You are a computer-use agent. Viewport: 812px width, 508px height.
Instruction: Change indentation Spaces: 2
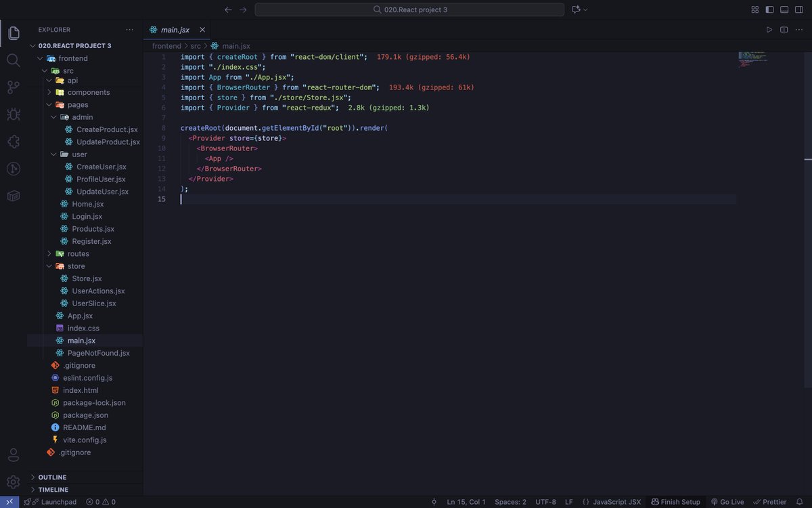pos(510,502)
